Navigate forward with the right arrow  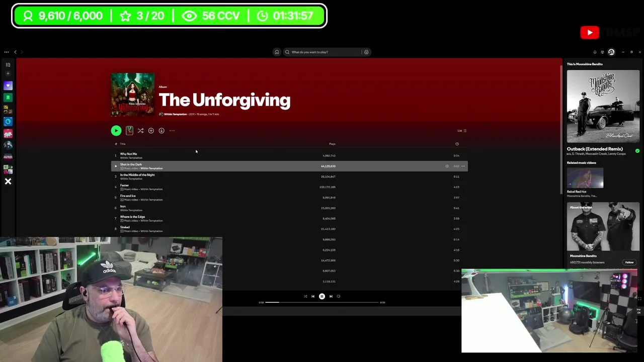pyautogui.click(x=22, y=52)
